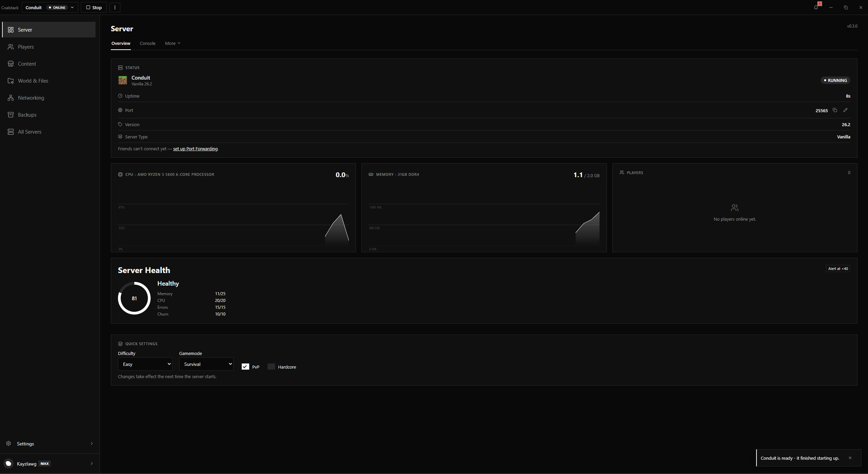Click the Memory panel icon
The image size is (868, 474).
tap(371, 174)
